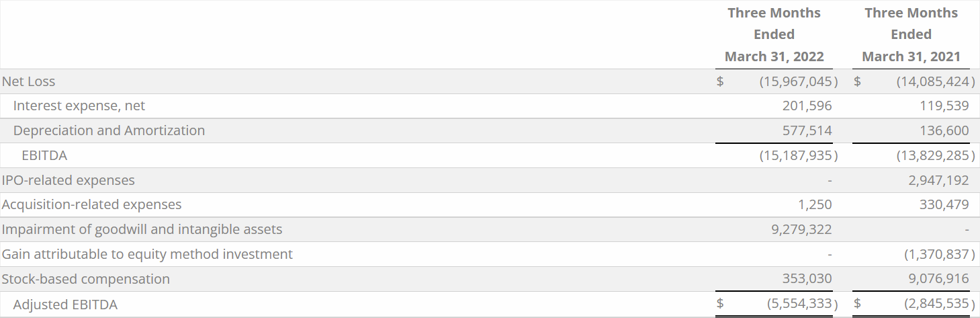Click the 9,279,322 impairment value
The image size is (980, 318).
pos(801,229)
